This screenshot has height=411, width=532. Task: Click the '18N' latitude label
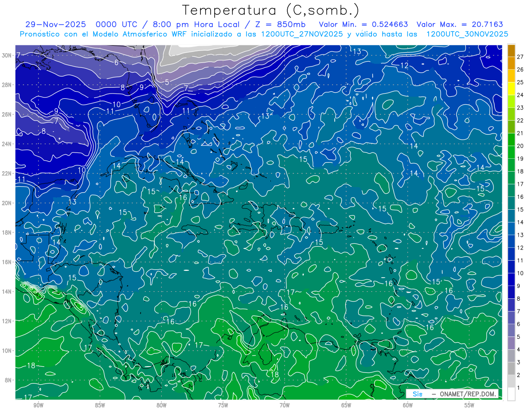coord(7,232)
